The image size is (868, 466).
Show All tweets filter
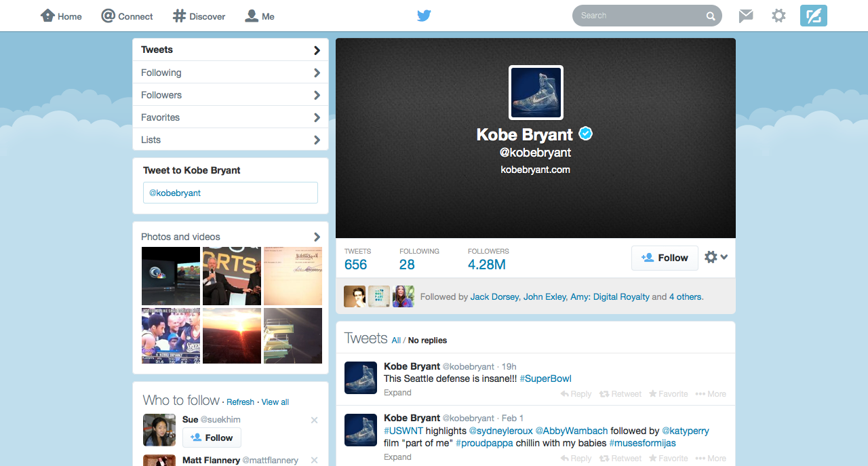(x=396, y=341)
